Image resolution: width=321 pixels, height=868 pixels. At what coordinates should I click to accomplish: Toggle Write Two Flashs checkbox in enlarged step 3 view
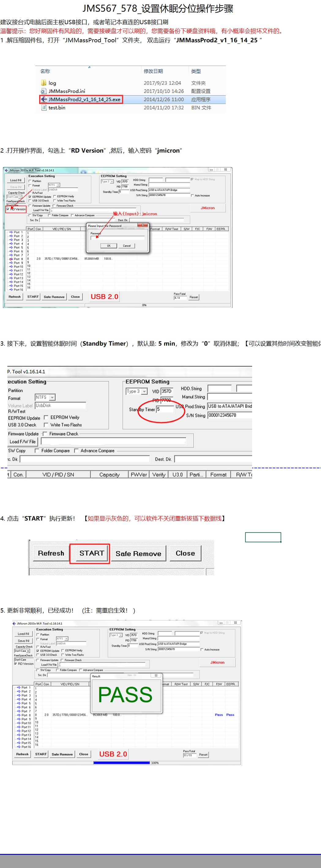[46, 425]
